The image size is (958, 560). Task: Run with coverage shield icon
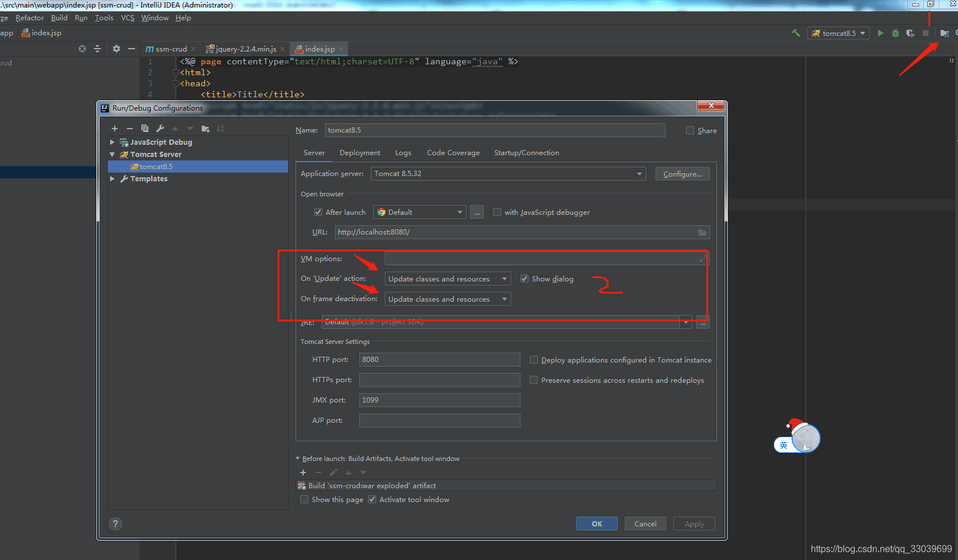click(x=910, y=33)
